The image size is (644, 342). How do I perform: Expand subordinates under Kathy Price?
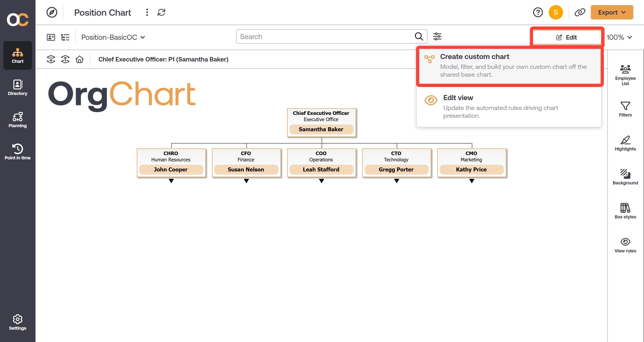click(472, 181)
